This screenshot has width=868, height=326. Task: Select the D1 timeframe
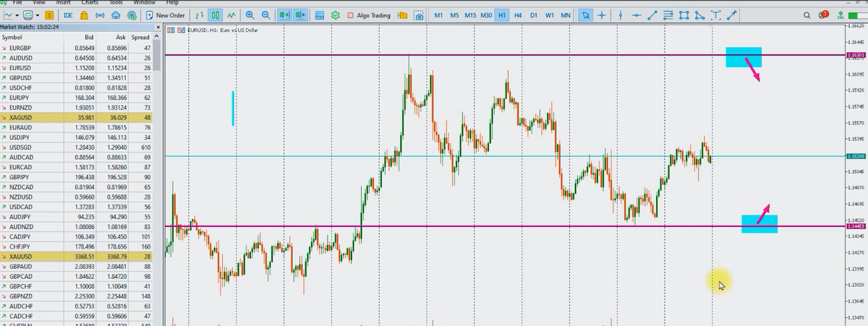(534, 15)
